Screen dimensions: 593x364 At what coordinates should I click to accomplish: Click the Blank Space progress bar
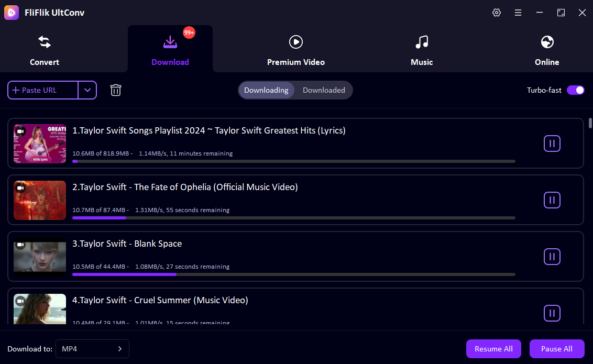point(294,274)
